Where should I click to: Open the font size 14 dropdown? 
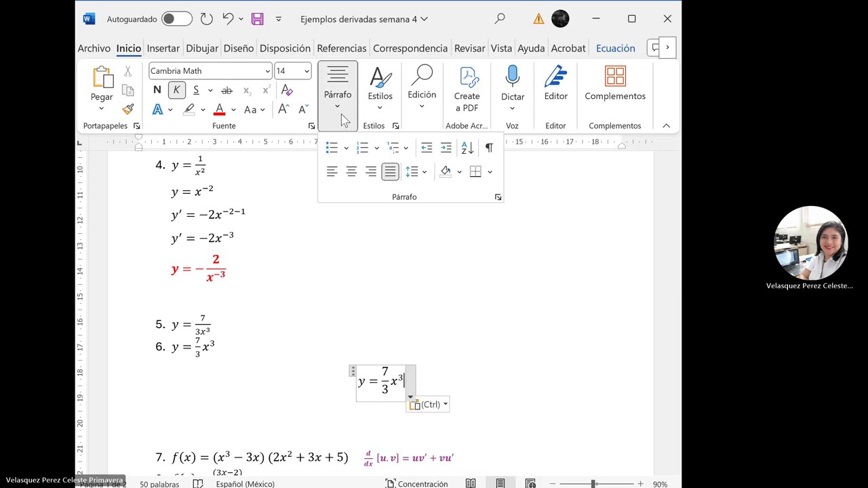(307, 71)
